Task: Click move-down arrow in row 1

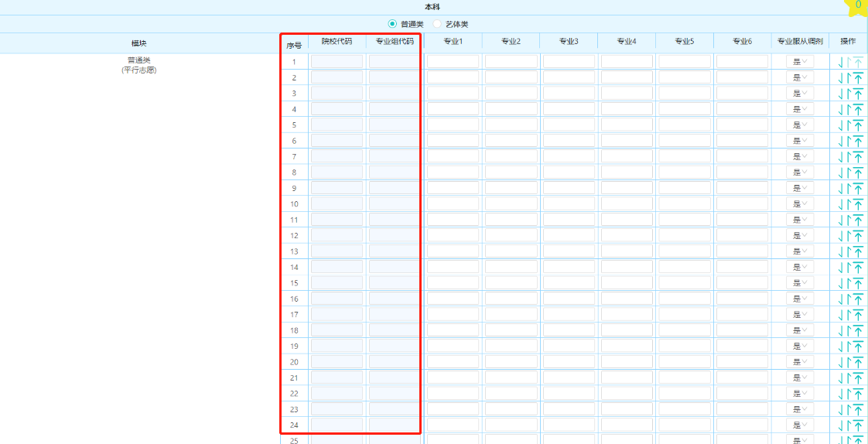Action: (x=840, y=62)
